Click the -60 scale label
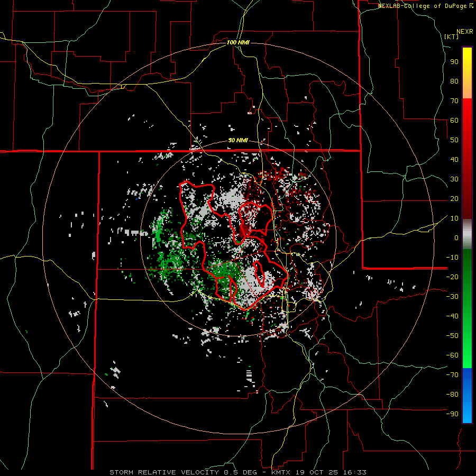 click(x=452, y=355)
